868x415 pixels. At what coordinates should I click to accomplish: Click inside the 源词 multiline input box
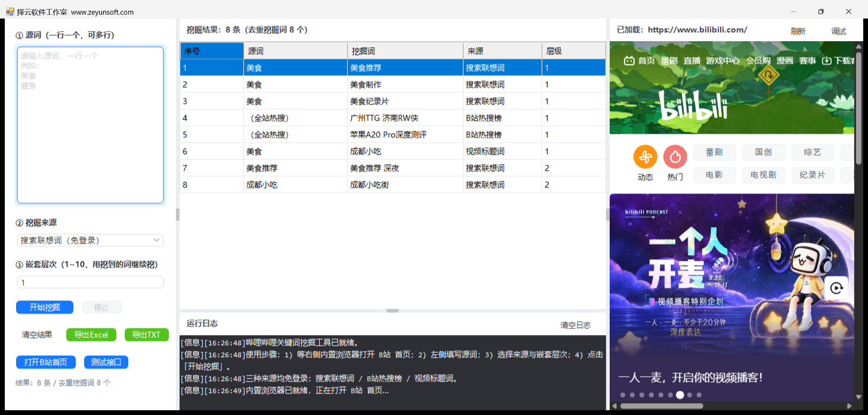coord(90,125)
